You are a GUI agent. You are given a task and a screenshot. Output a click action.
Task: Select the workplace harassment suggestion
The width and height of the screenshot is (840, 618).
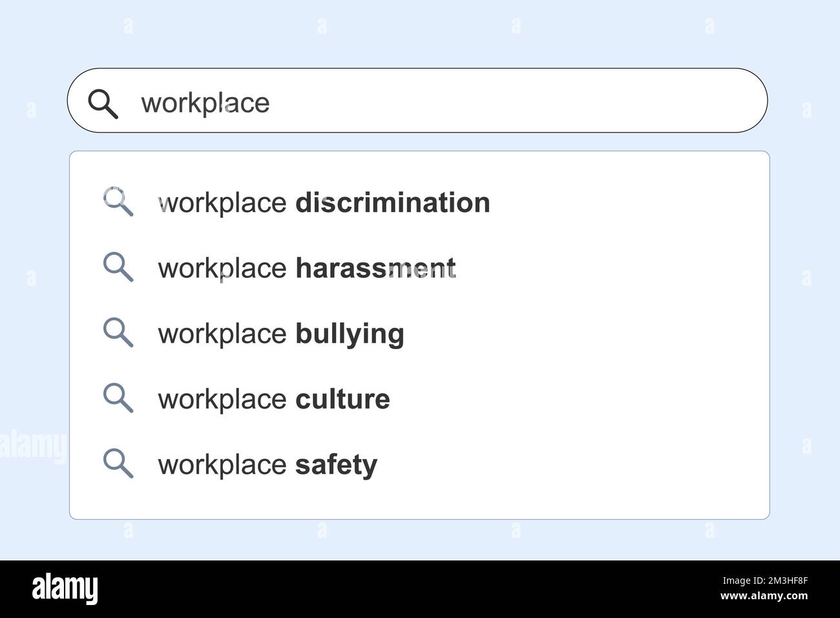(306, 268)
